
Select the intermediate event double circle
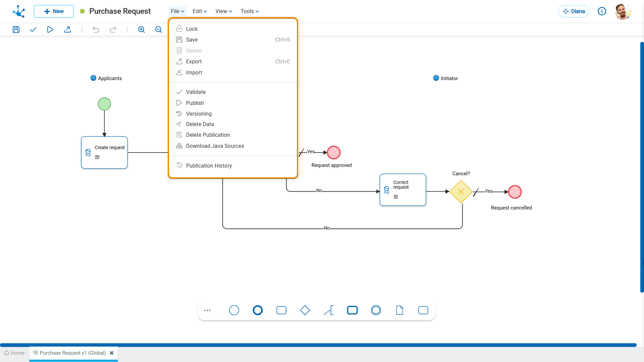coord(376,310)
